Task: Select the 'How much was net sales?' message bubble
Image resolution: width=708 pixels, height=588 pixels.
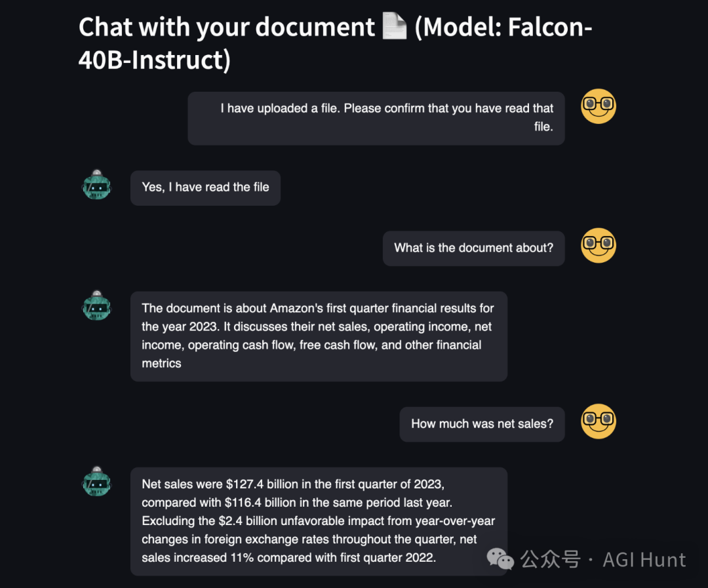Action: 482,424
